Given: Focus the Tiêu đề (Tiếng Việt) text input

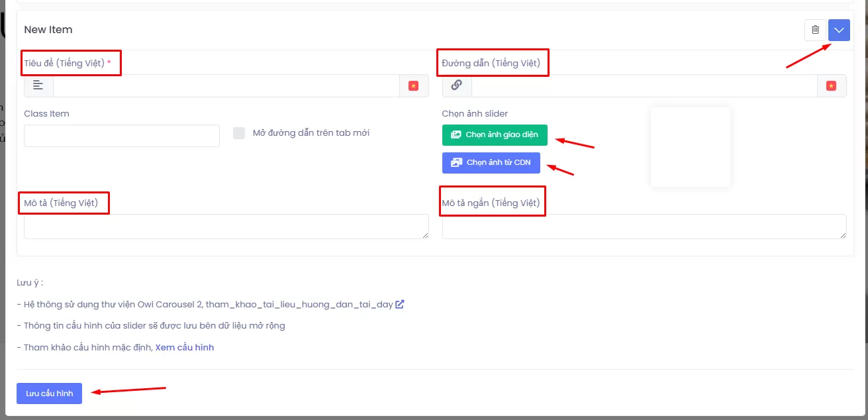Looking at the screenshot, I should (226, 85).
